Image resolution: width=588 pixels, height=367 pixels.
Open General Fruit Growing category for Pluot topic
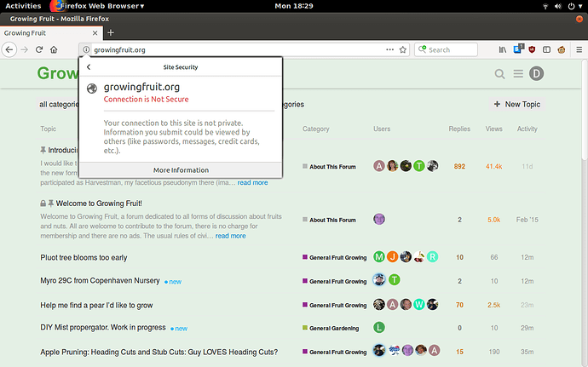click(x=335, y=257)
